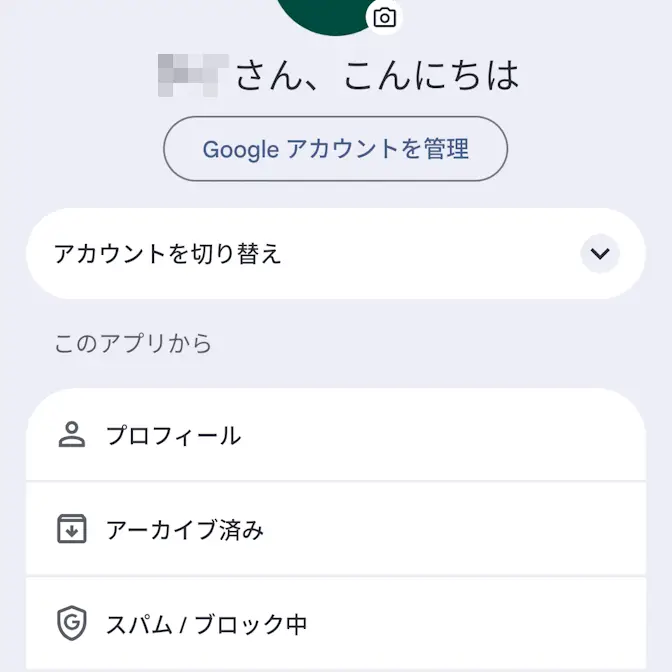672x672 pixels.
Task: Click empty space inside the アカウントを切り替え card
Action: coord(430,254)
